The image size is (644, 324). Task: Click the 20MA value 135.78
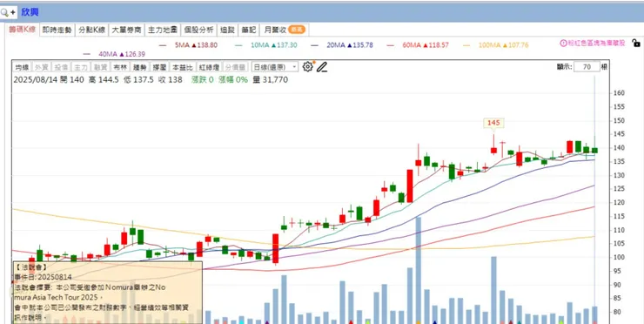[363, 45]
